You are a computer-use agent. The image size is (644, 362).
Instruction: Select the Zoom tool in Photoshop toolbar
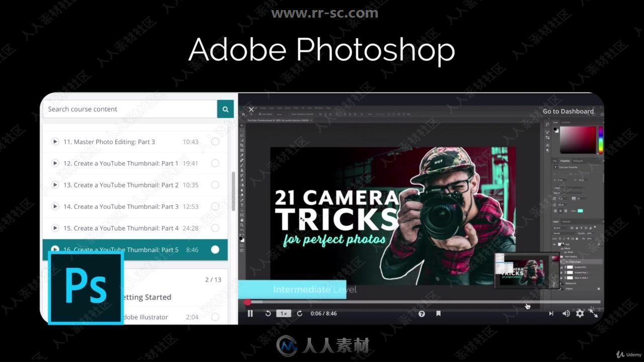(242, 225)
